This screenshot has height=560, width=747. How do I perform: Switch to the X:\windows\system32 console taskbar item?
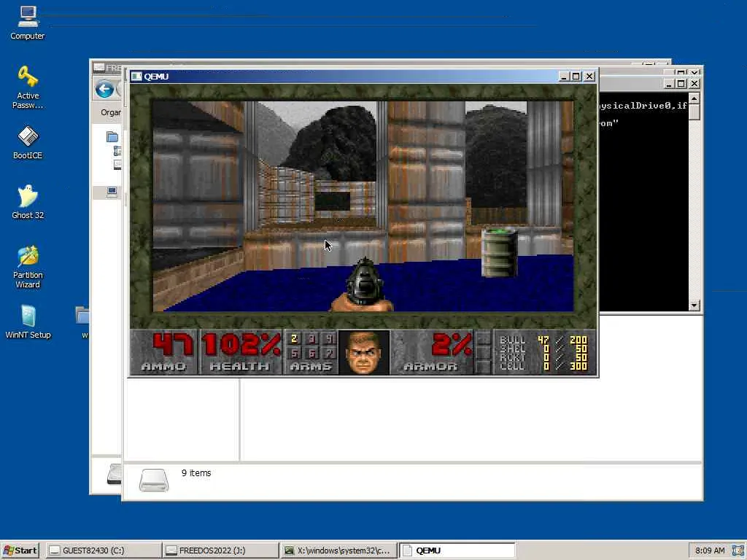(x=338, y=551)
